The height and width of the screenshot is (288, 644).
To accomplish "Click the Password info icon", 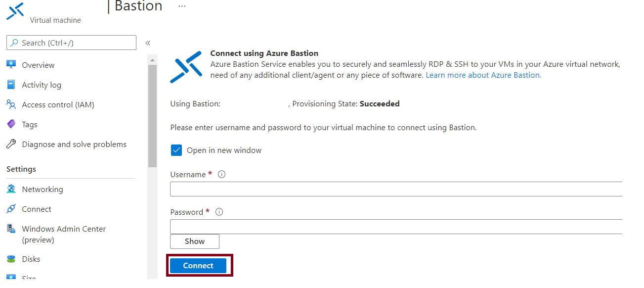I will [219, 212].
